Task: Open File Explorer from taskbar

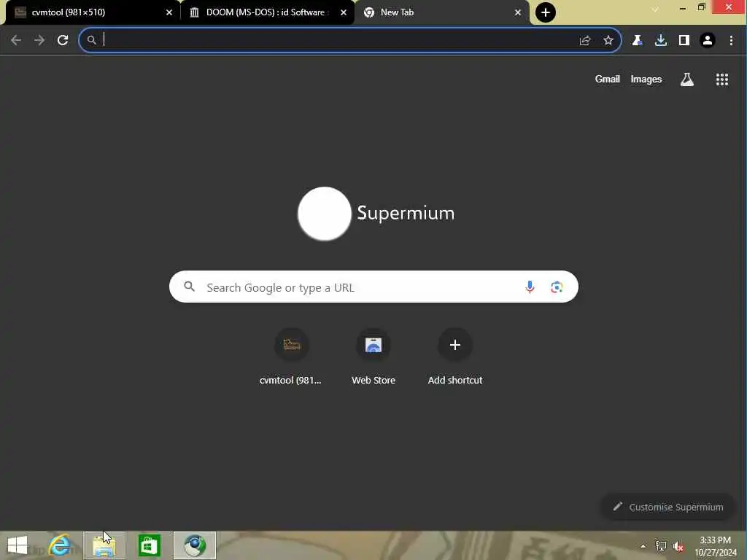Action: pyautogui.click(x=104, y=545)
